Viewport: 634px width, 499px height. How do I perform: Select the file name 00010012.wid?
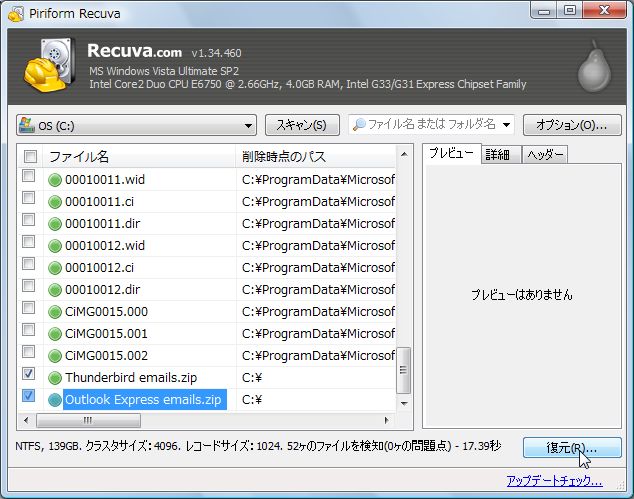click(105, 245)
